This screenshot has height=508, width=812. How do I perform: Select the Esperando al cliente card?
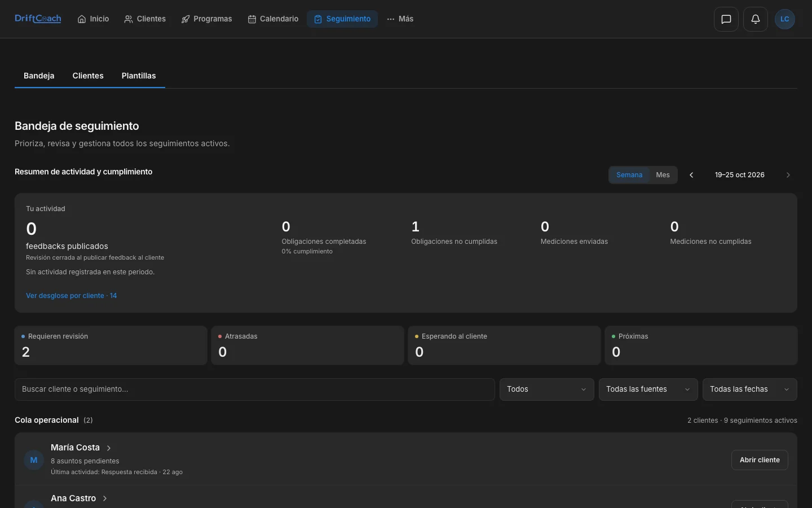[x=504, y=345]
